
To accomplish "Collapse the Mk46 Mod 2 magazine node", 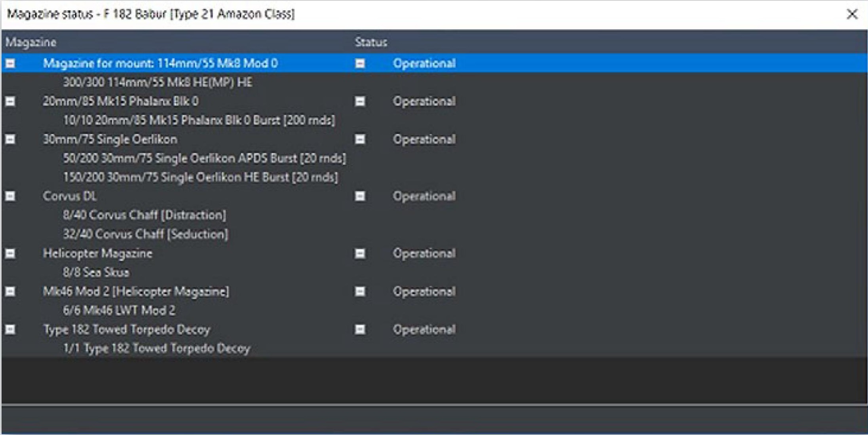I will click(10, 291).
